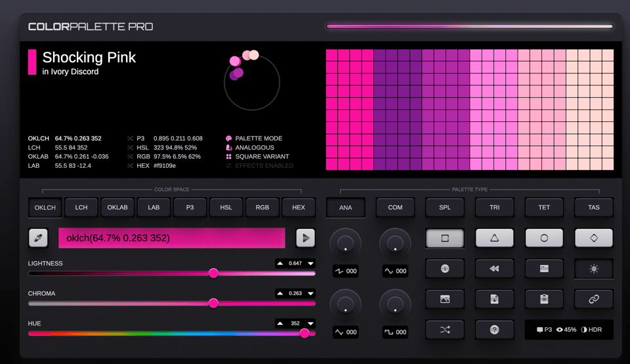630x364 pixels.
Task: Decrease lightness with the down arrow
Action: tap(310, 263)
